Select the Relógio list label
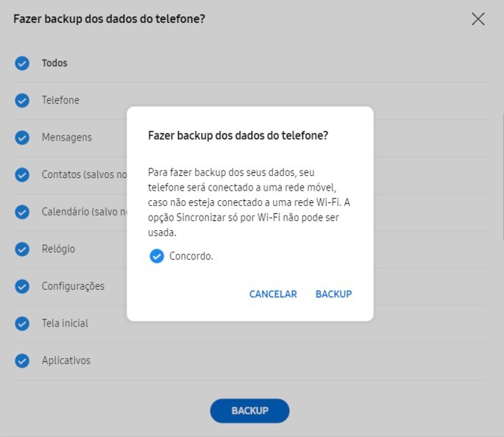Screen dimensions: 504x437 point(58,249)
